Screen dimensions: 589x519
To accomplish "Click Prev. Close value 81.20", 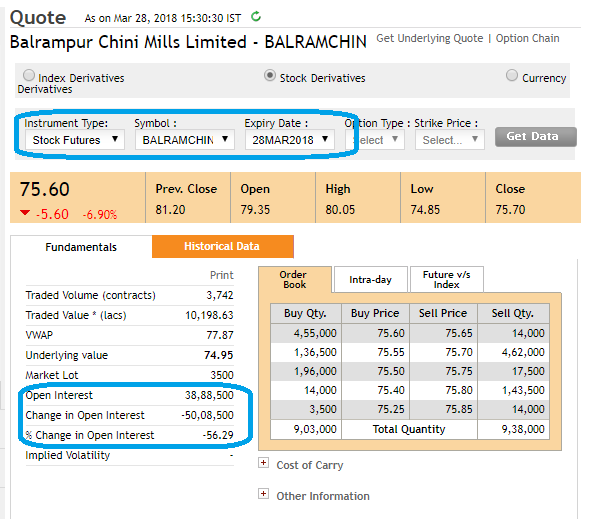I will [x=170, y=210].
